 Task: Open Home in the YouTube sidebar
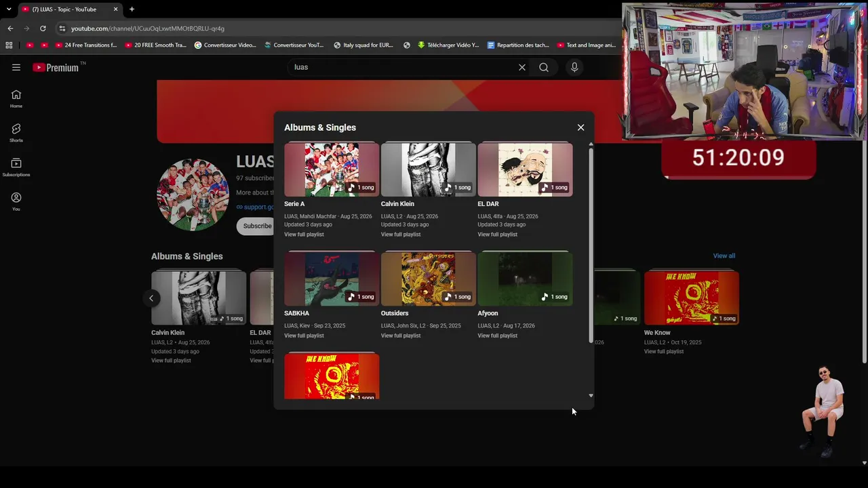16,99
